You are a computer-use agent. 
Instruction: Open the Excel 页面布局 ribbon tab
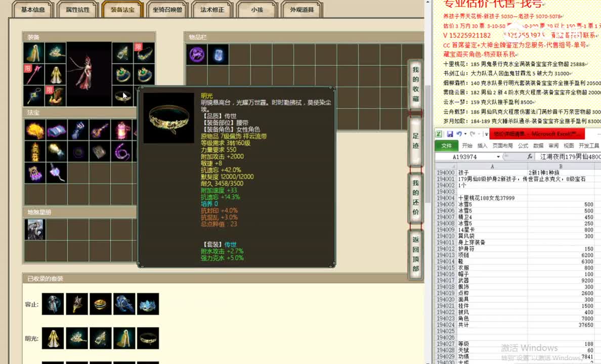502,146
